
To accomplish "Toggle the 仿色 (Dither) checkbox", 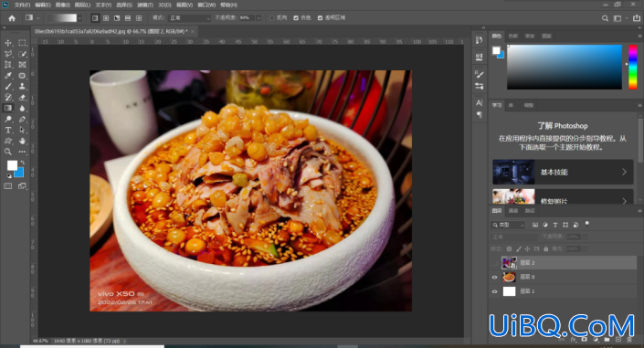I will [296, 18].
